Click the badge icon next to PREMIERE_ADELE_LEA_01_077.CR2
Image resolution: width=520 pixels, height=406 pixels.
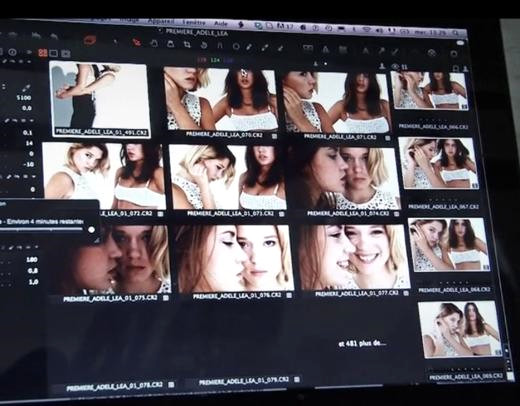click(x=406, y=293)
